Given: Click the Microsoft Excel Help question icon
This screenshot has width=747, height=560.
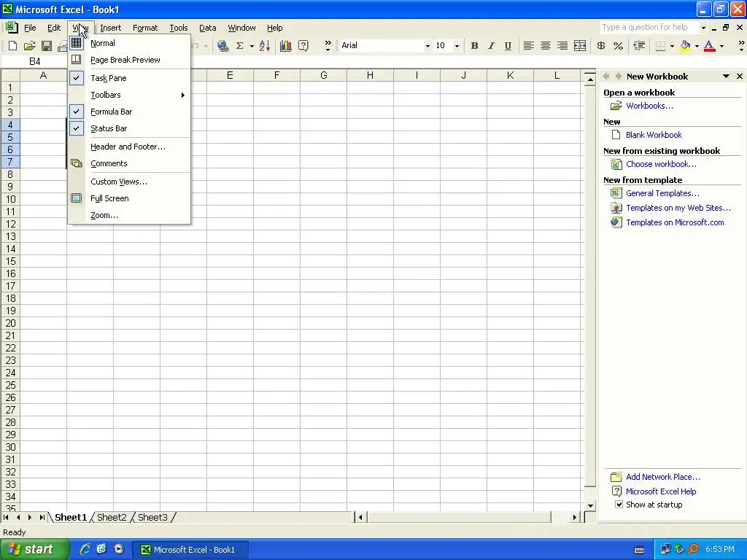Looking at the screenshot, I should pyautogui.click(x=303, y=46).
